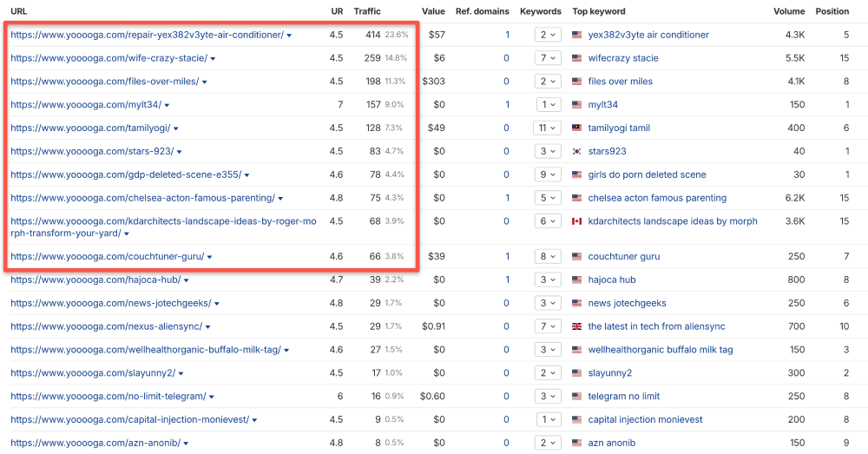Click the $303 value for files-over-miles
The image size is (868, 454).
tap(433, 82)
